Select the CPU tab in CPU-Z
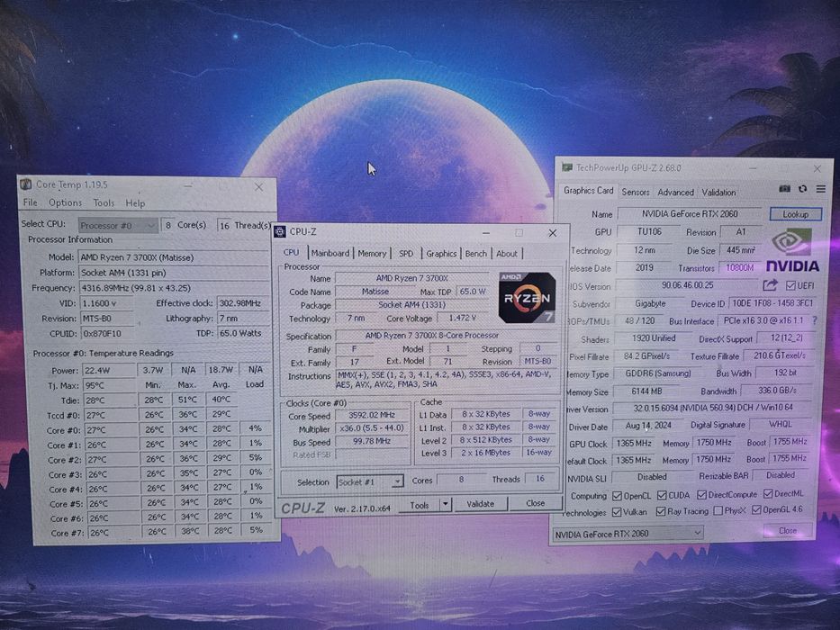 pyautogui.click(x=292, y=252)
